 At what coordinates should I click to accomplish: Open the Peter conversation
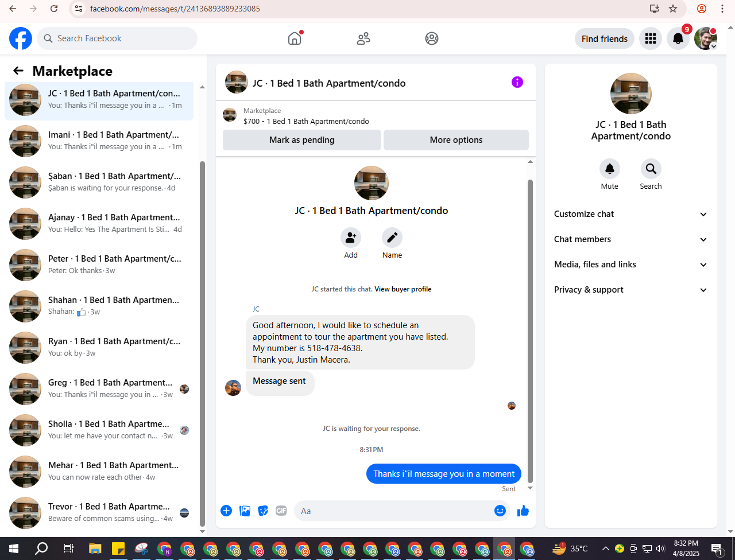99,265
